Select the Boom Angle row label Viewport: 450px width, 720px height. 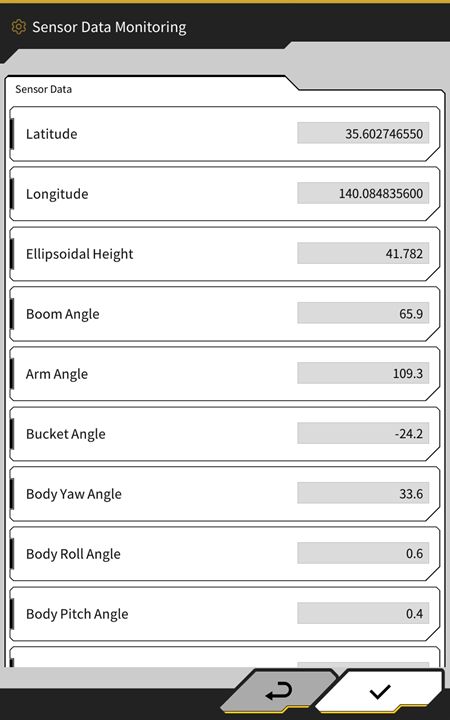pos(62,314)
